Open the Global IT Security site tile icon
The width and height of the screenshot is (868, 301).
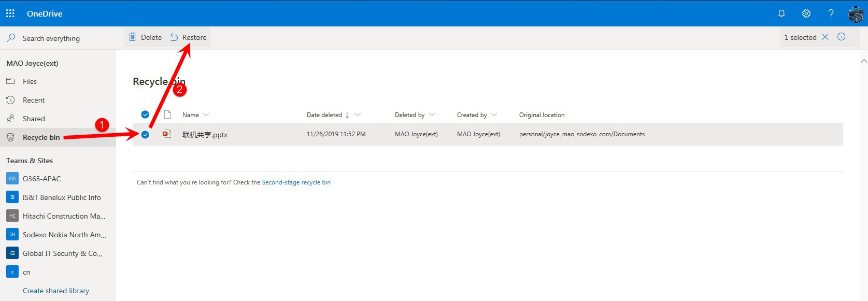(x=12, y=253)
